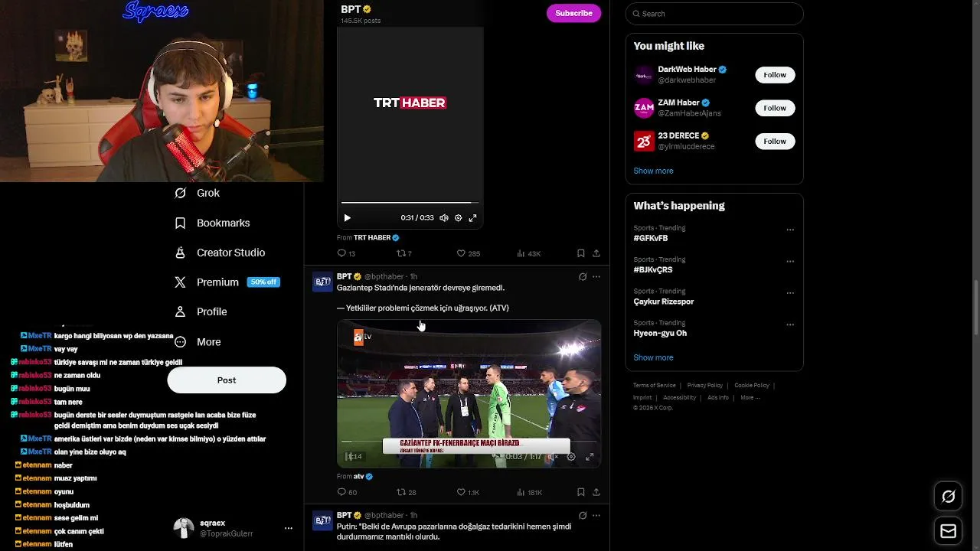Open the ATV match video thumbnail

469,393
